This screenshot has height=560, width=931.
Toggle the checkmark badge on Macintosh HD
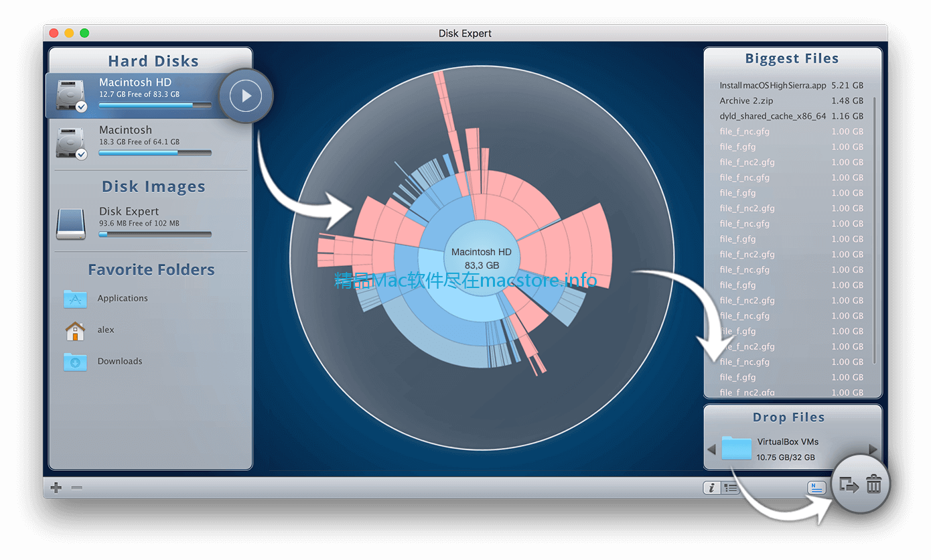81,107
